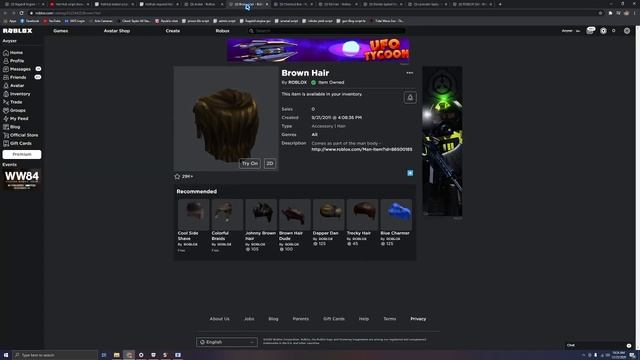Open the About Us footer link
640x360 pixels.
220,319
